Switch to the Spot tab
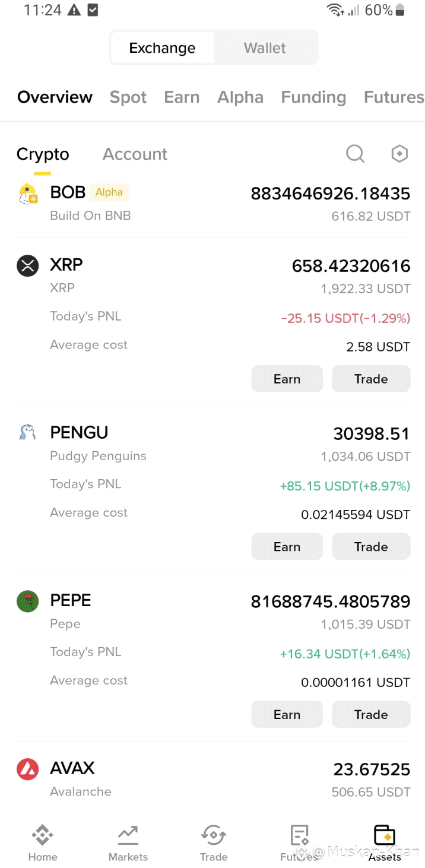This screenshot has width=425, height=868. 128,97
